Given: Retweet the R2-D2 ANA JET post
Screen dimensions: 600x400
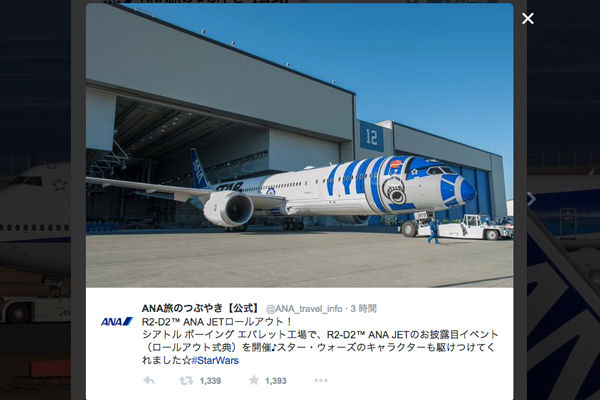Looking at the screenshot, I should click(x=186, y=380).
